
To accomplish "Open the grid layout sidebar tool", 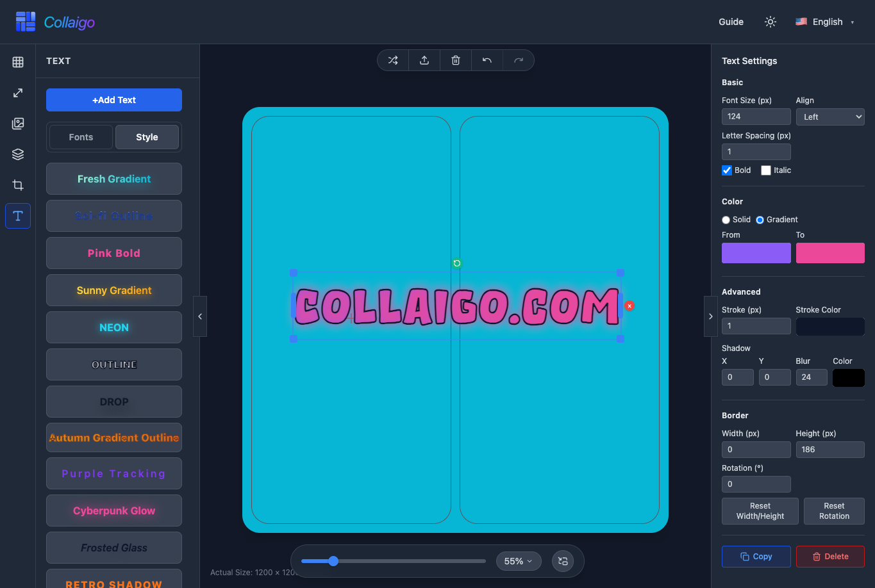I will (x=18, y=62).
